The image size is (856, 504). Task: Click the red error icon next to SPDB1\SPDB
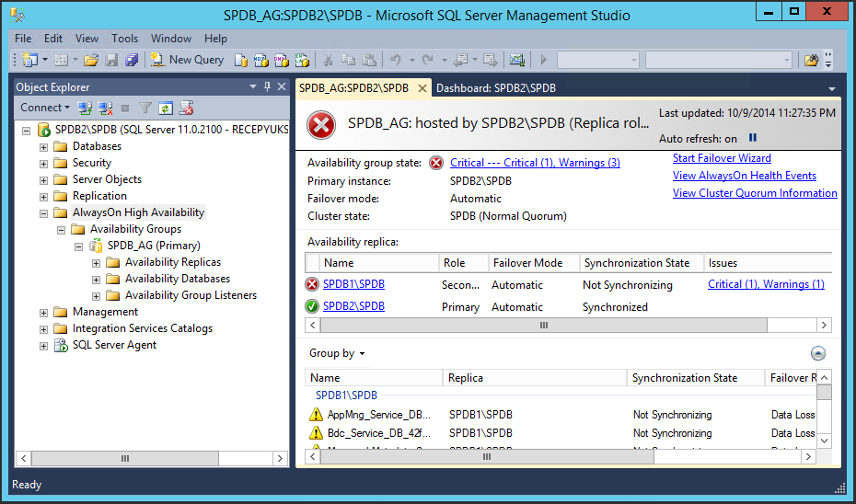[x=312, y=284]
